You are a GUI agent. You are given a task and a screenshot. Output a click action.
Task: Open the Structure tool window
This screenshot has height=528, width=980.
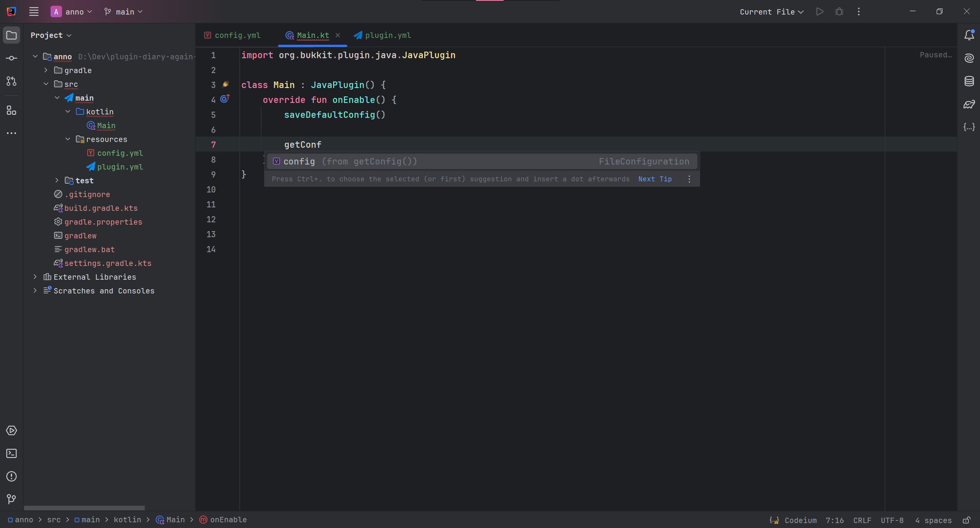coord(11,111)
